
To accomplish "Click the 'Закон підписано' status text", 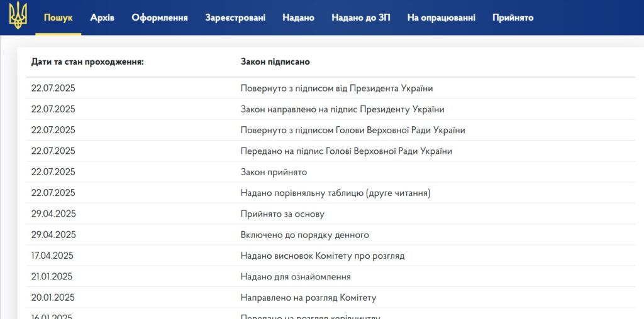I will click(275, 62).
